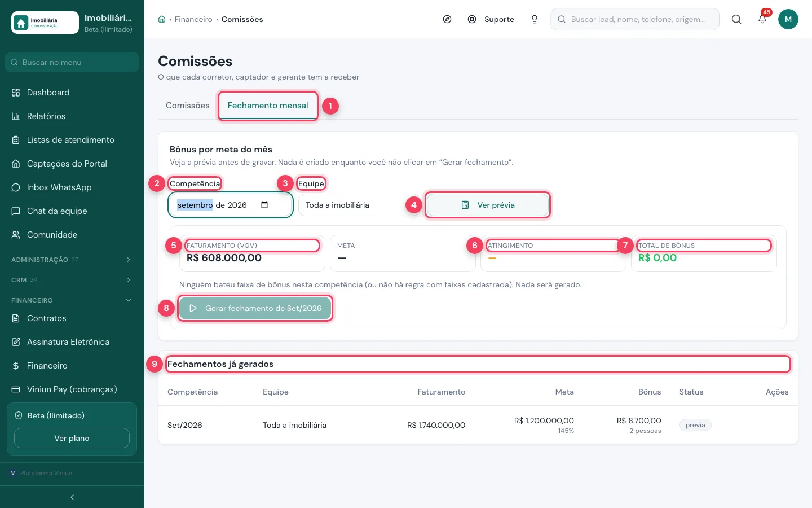Screen dimensions: 812x508
Task: Open the notifications bell
Action: coord(762,19)
